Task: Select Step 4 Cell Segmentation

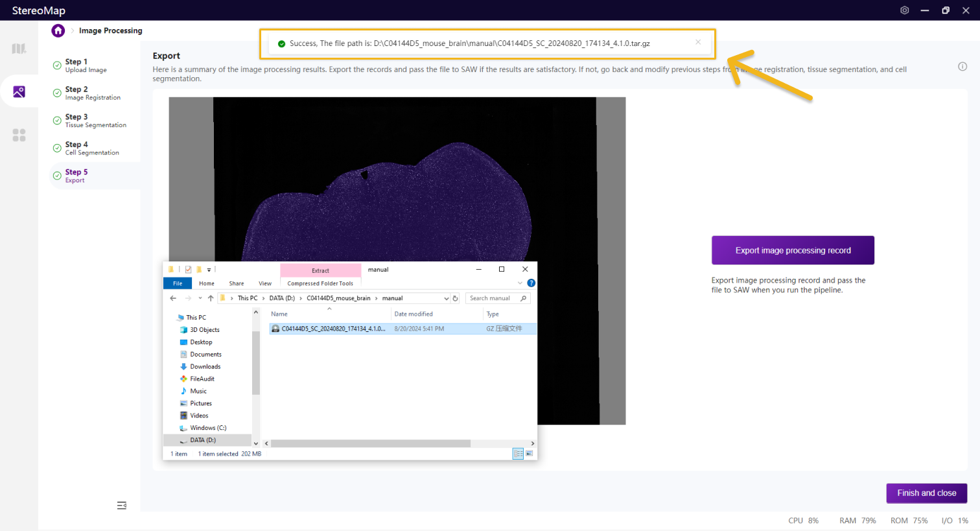Action: [91, 148]
